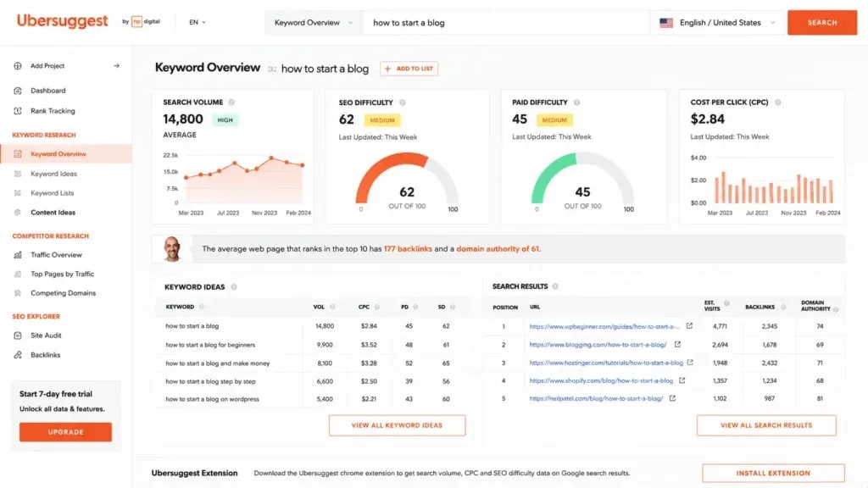Click the Dashboard sidebar icon
Screen dimensions: 868x488
(x=18, y=90)
